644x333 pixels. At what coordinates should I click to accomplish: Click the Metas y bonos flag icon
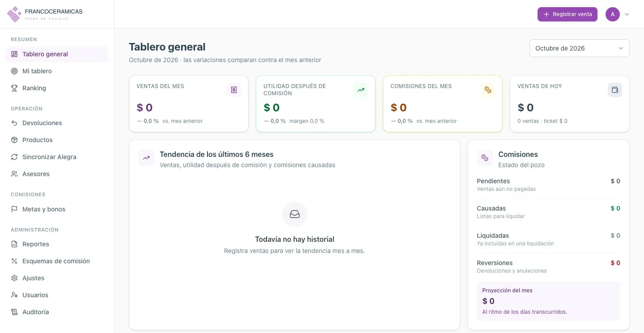[x=14, y=209]
